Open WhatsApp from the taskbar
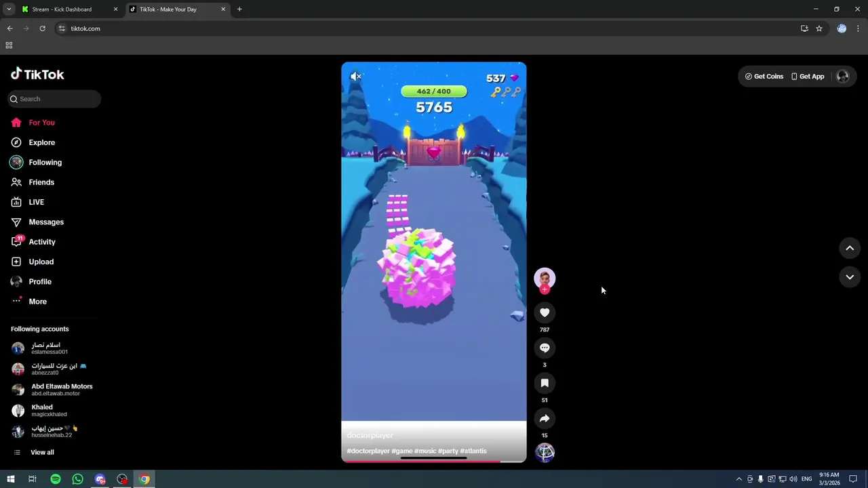 pyautogui.click(x=77, y=479)
